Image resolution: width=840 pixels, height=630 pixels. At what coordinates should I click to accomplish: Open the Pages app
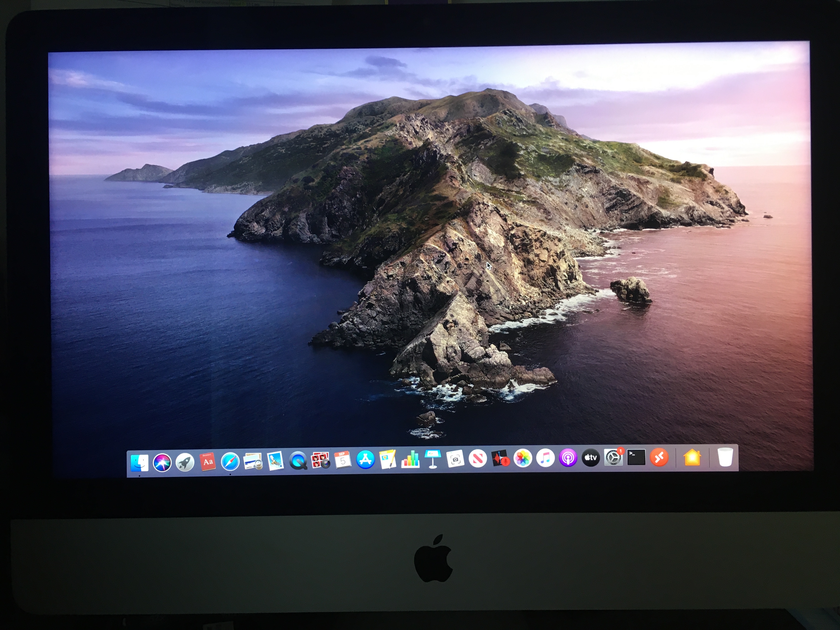click(388, 460)
